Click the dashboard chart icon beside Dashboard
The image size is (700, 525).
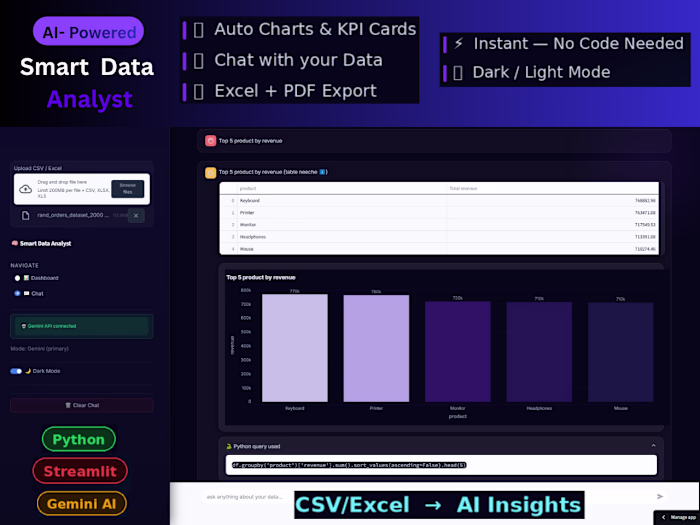(26, 278)
